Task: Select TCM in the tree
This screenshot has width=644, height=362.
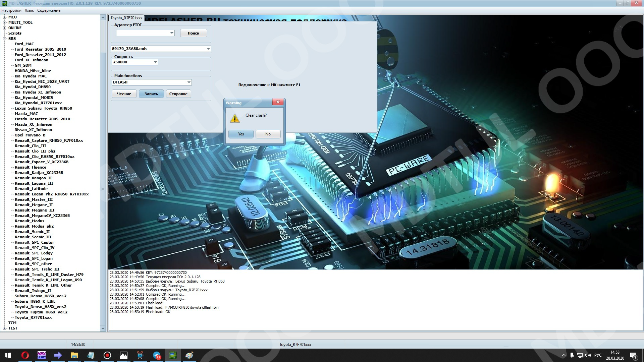Action: coord(12,323)
